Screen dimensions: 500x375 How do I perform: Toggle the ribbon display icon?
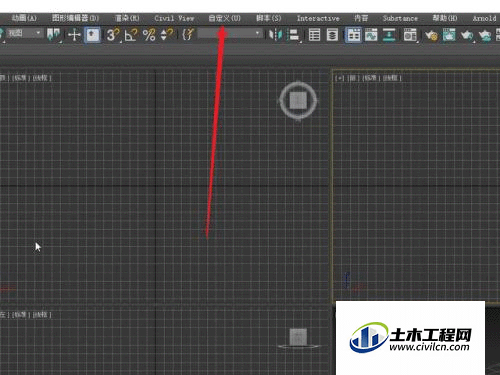353,35
